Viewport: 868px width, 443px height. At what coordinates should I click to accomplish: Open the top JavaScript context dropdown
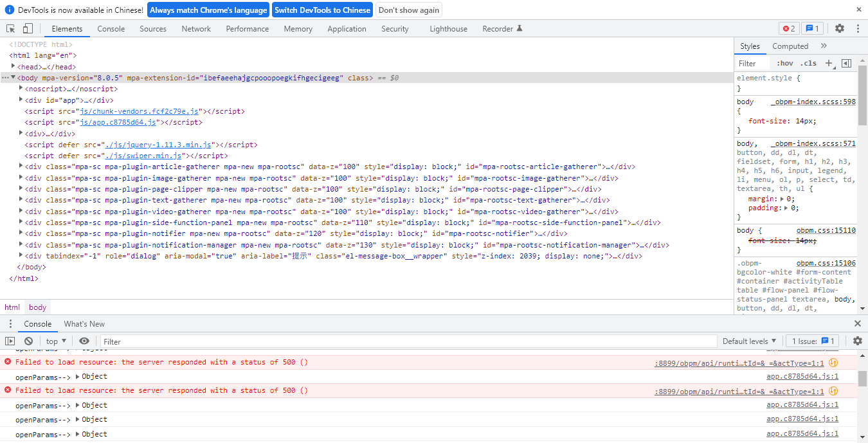[56, 341]
